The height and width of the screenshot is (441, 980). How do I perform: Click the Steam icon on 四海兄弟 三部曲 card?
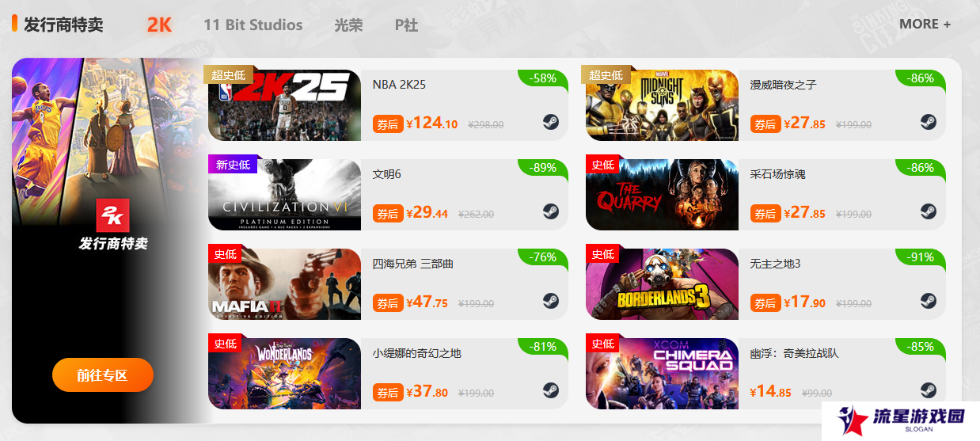click(x=551, y=301)
